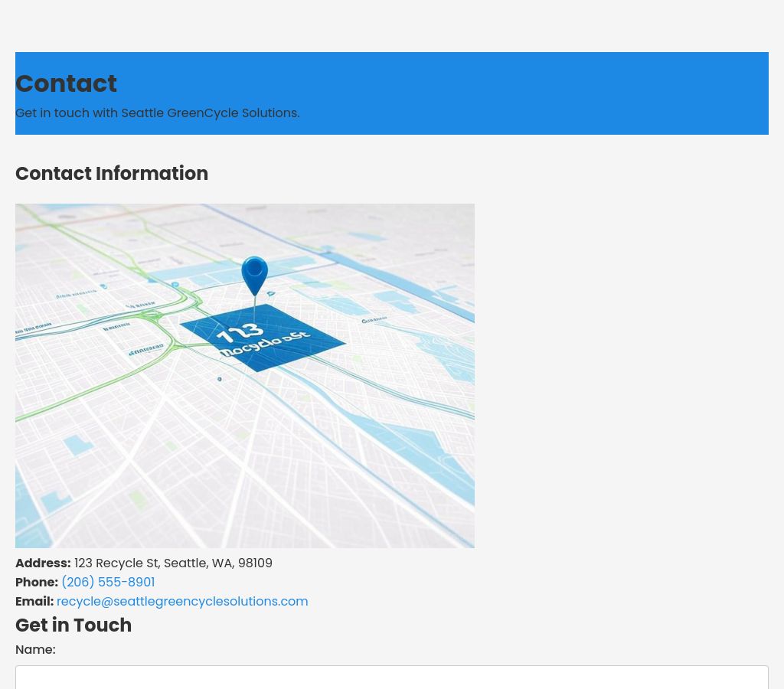784x689 pixels.
Task: Click the "123" number on the map marker
Action: [239, 335]
